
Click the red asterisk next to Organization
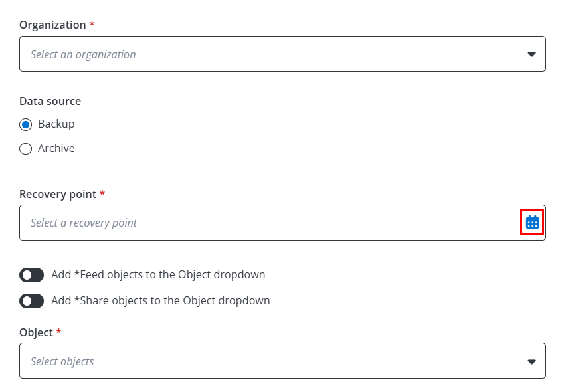click(92, 24)
